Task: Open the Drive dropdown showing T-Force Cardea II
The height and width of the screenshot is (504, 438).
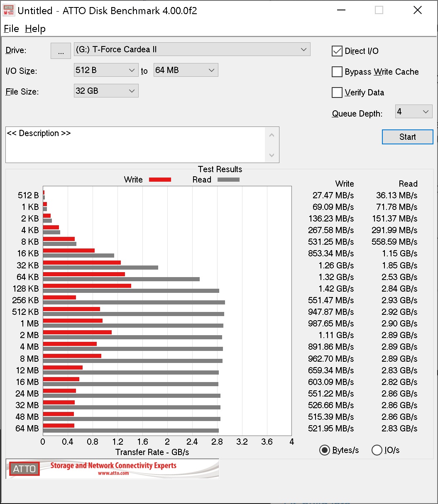Action: point(192,49)
